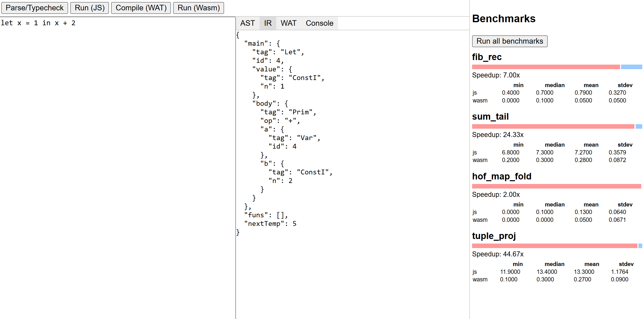Click the Benchmarks panel title
644x319 pixels.
(x=504, y=19)
